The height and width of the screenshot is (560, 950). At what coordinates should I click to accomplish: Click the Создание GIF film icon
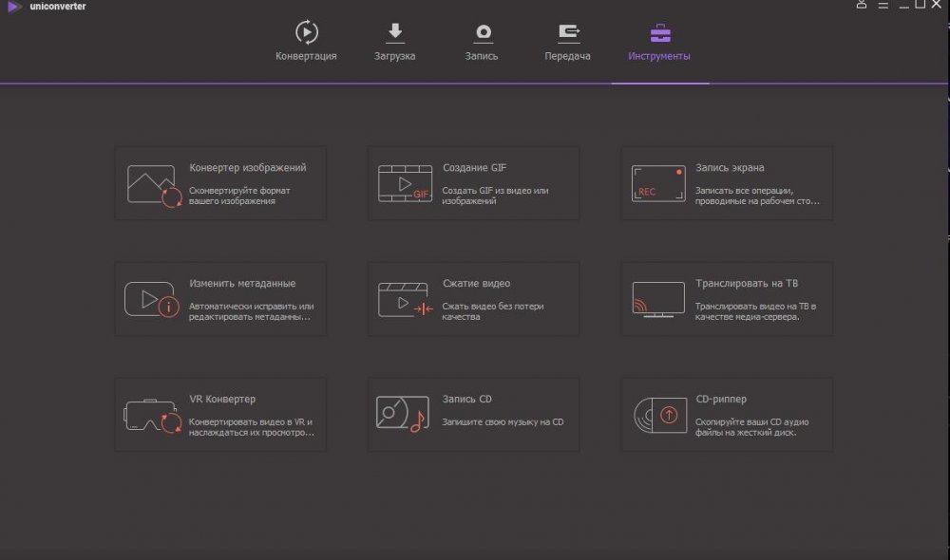click(406, 184)
